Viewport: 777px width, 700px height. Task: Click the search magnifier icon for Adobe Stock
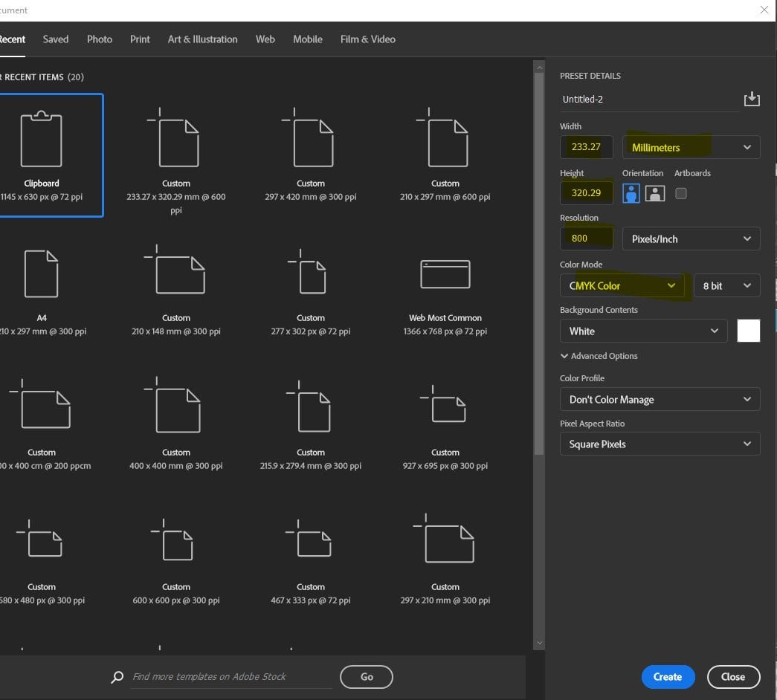[117, 677]
